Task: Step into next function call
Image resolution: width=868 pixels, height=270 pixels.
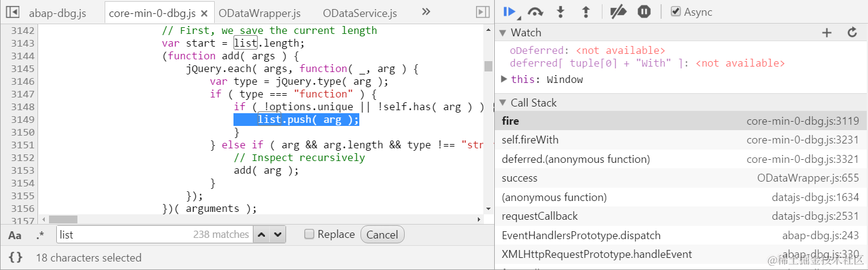Action: coord(561,12)
